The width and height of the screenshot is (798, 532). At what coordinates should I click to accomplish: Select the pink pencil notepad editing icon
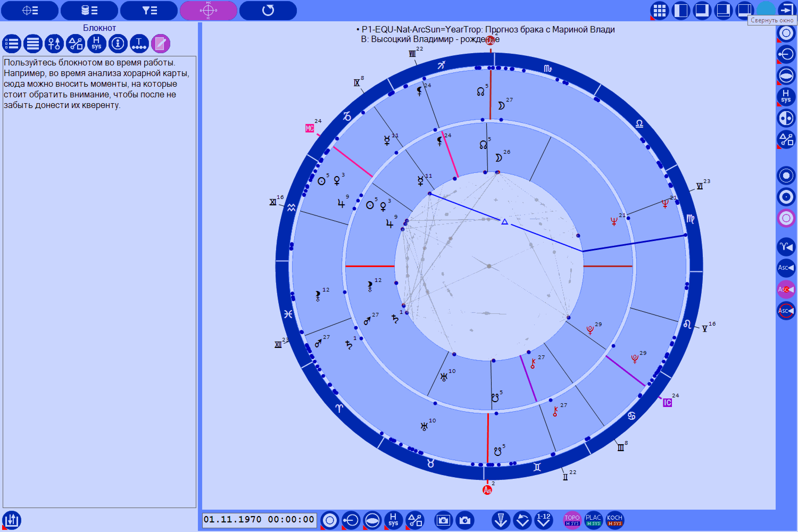click(x=160, y=43)
